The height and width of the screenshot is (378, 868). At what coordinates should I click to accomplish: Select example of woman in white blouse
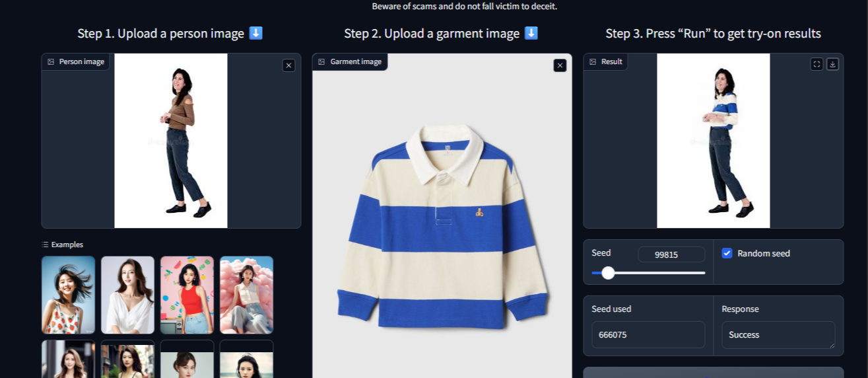128,295
